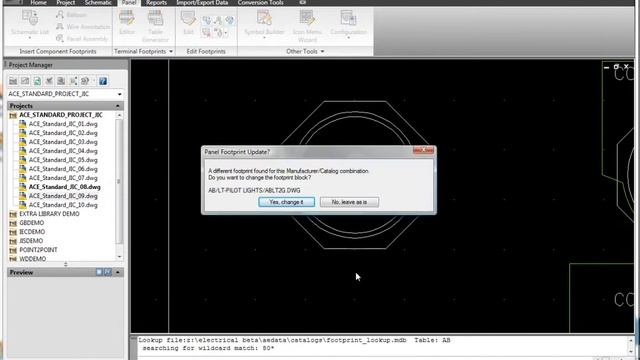The height and width of the screenshot is (360, 640).
Task: Select ACE_Standard_JIC_04.dwg drawing
Action: [63, 151]
